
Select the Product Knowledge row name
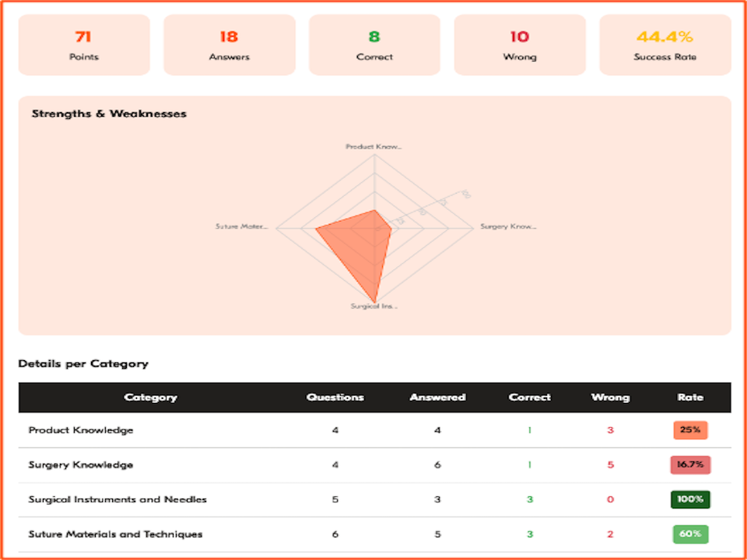pyautogui.click(x=81, y=430)
